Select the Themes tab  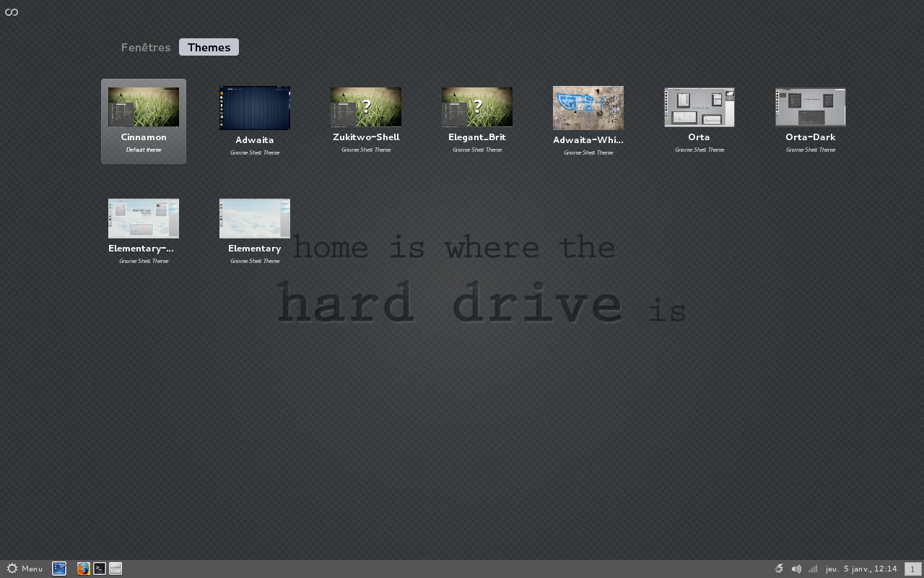tap(209, 47)
